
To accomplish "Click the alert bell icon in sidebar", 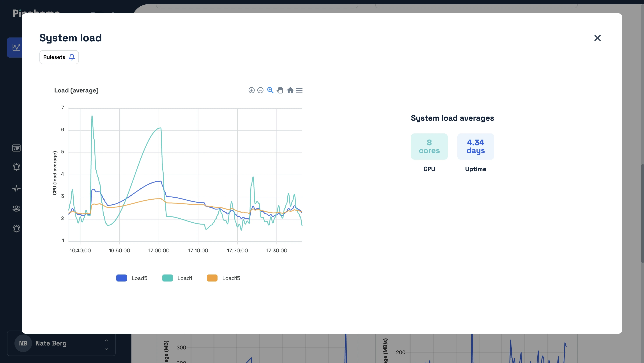I will tap(16, 167).
